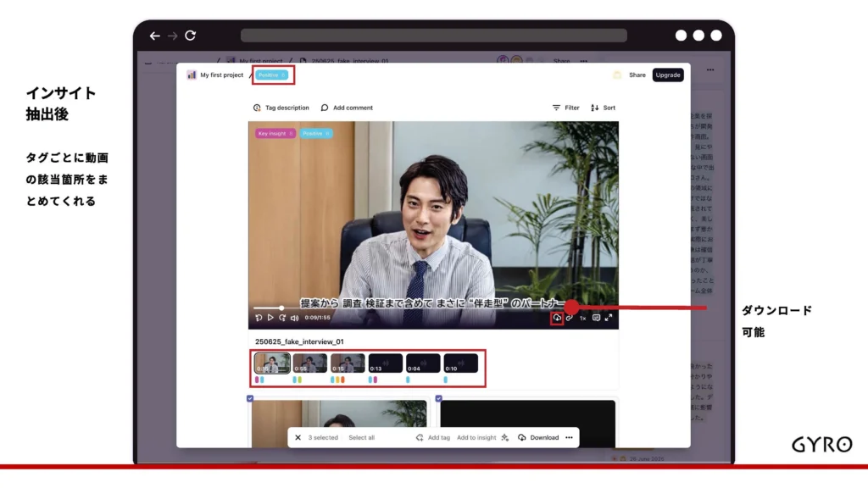The width and height of the screenshot is (868, 488).
Task: Open more options in the selection bar
Action: click(x=569, y=438)
